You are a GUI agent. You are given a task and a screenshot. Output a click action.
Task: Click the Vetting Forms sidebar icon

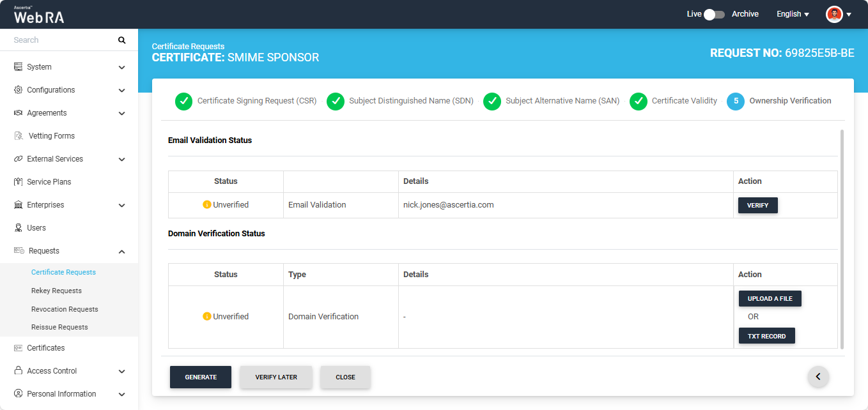click(19, 136)
